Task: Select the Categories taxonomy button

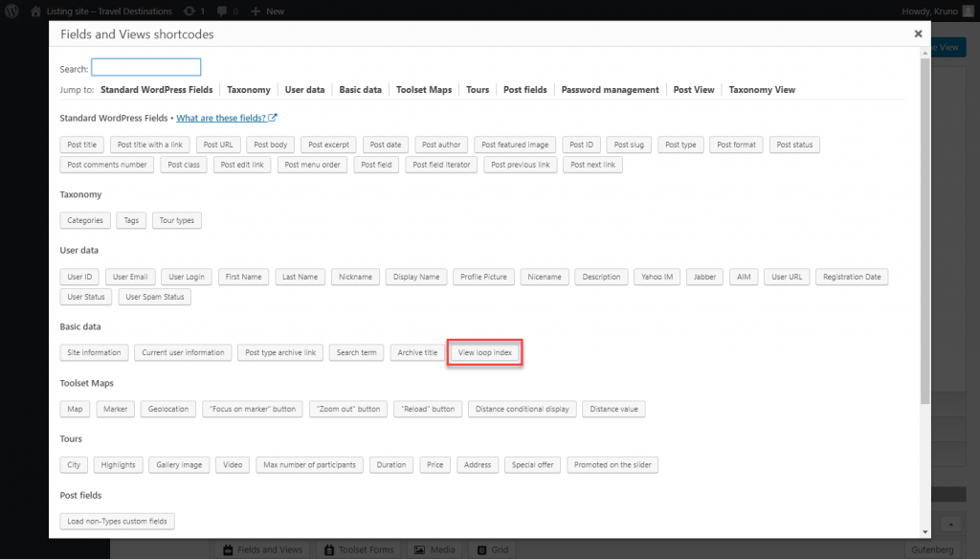Action: [x=85, y=220]
